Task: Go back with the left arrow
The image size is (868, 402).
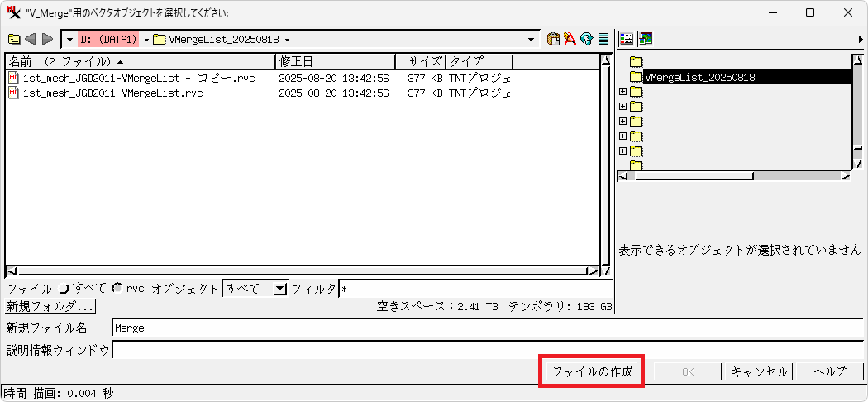Action: click(x=31, y=39)
